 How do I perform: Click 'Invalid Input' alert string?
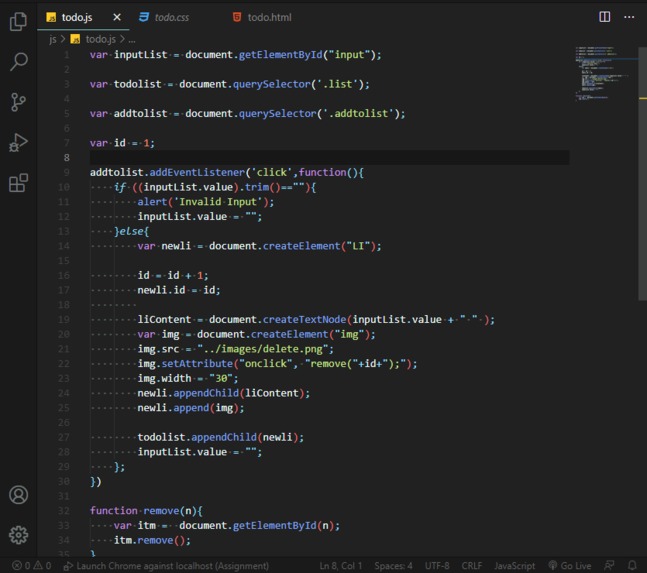218,202
